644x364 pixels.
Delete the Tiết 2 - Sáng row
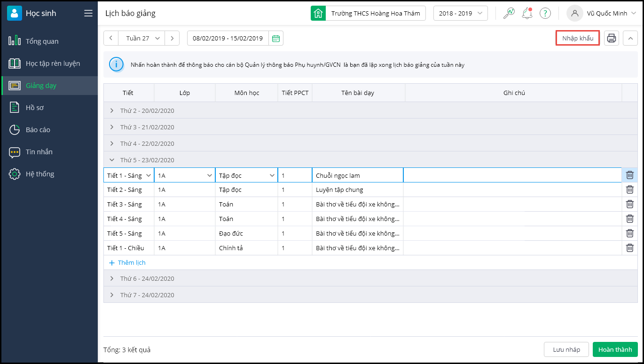(x=629, y=190)
